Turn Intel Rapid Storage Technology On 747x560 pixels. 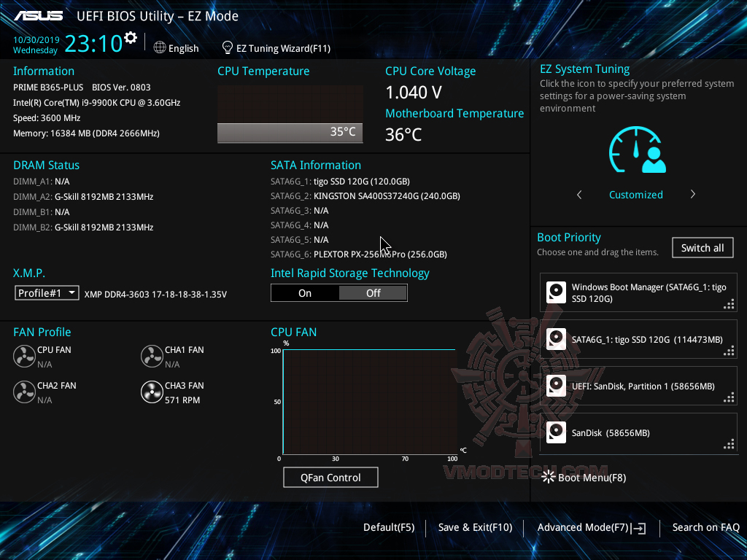click(x=305, y=293)
